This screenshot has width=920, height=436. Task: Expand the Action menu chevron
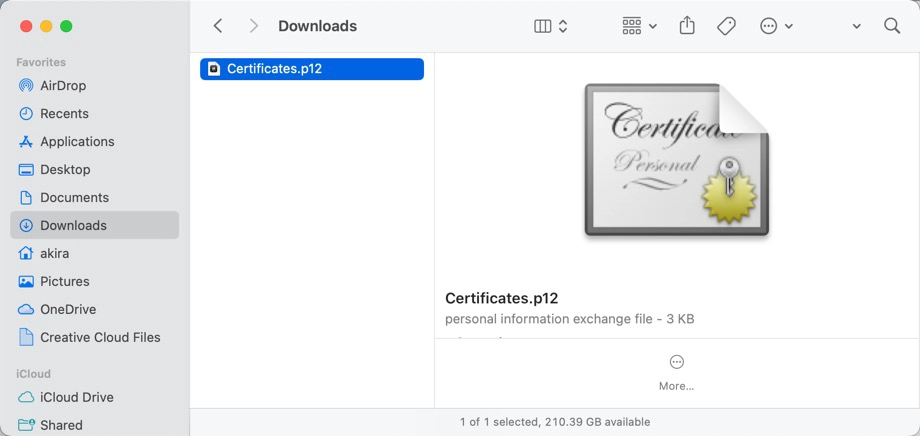789,26
